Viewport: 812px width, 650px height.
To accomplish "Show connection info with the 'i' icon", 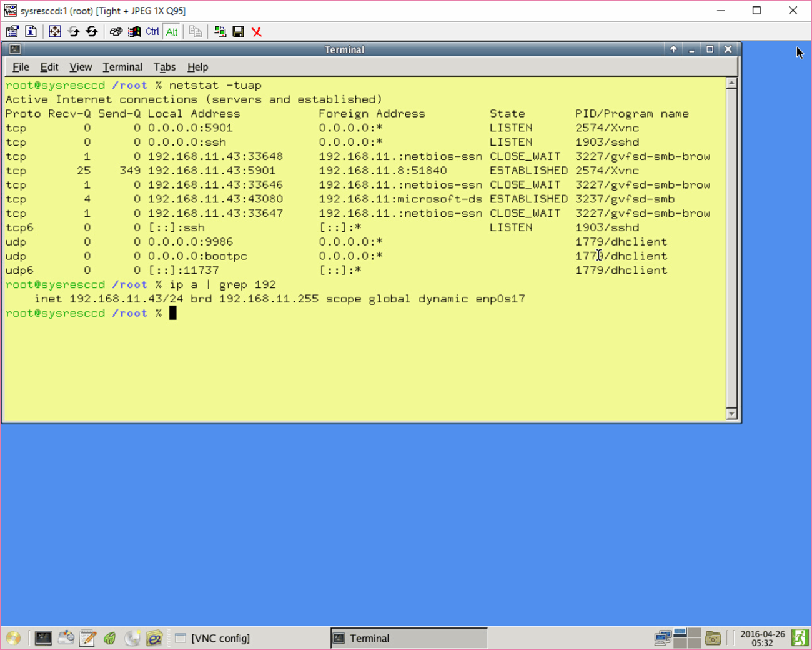I will [31, 32].
